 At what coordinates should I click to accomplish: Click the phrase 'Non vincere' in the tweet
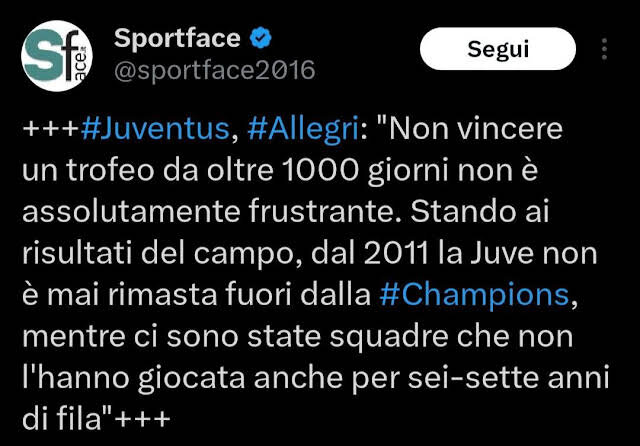(x=476, y=129)
